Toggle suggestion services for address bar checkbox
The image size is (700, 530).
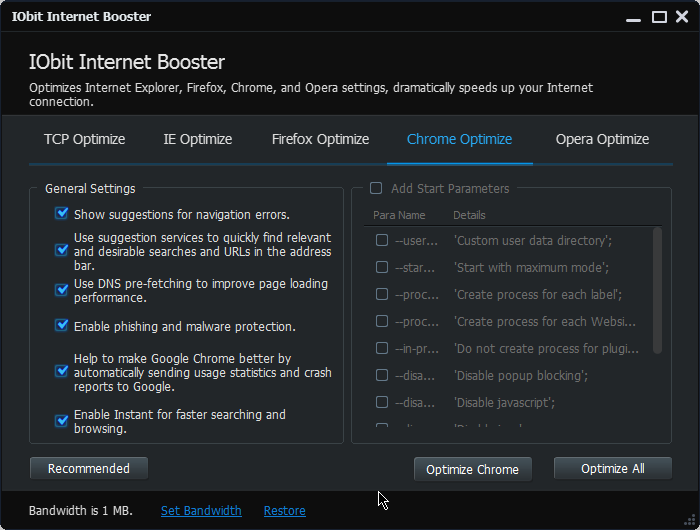(62, 250)
